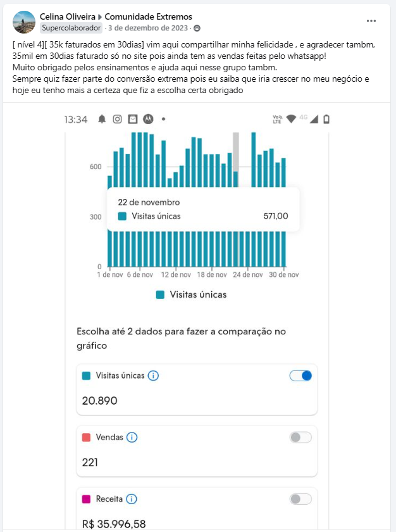Click the battery icon in status bar
The height and width of the screenshot is (532, 396).
click(x=326, y=119)
